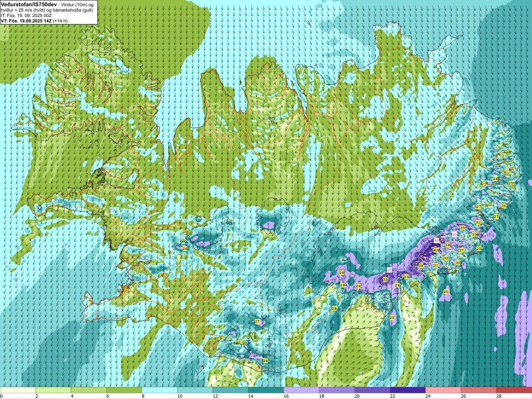Click the "8" tick label on color scale

coord(143,396)
